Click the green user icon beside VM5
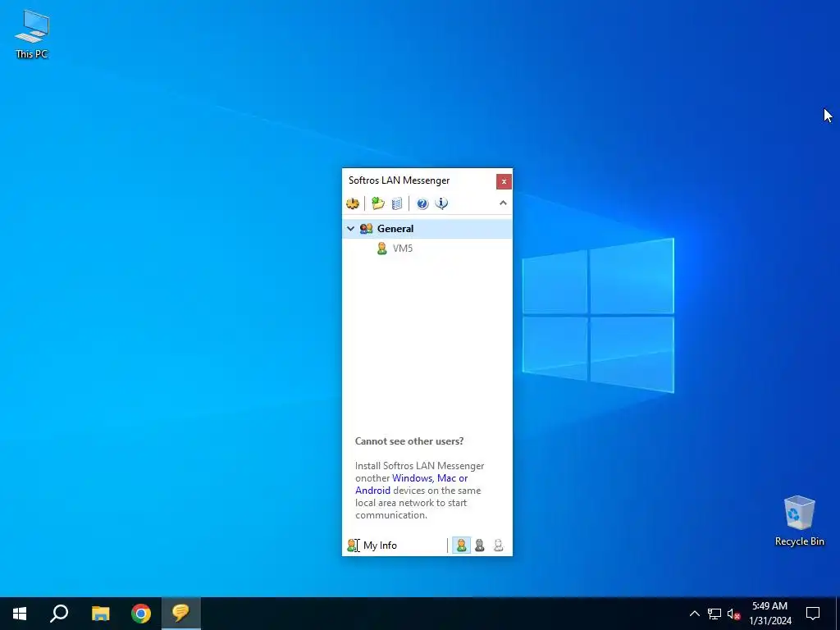Screen dimensions: 840x630 coord(382,249)
